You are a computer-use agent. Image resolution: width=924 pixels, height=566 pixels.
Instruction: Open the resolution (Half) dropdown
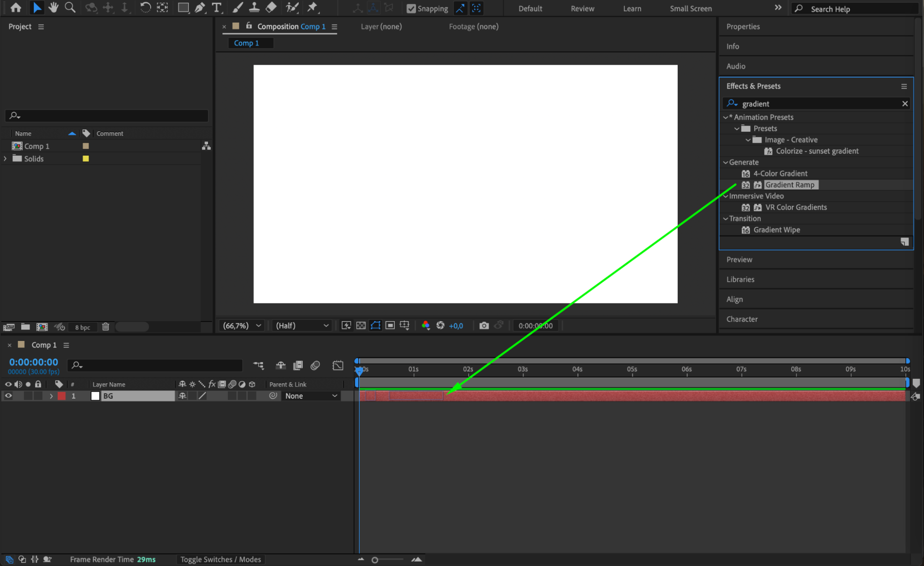[x=302, y=326]
